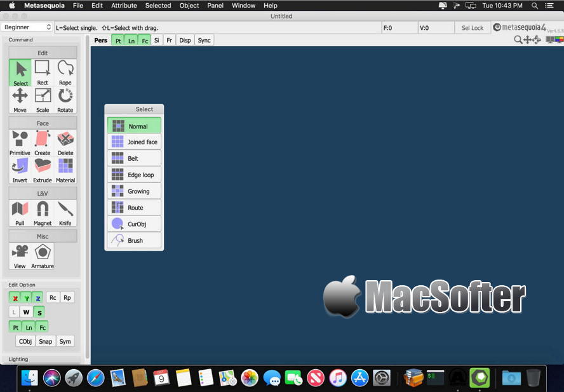
Task: Choose the Primitive tool
Action: tap(20, 143)
